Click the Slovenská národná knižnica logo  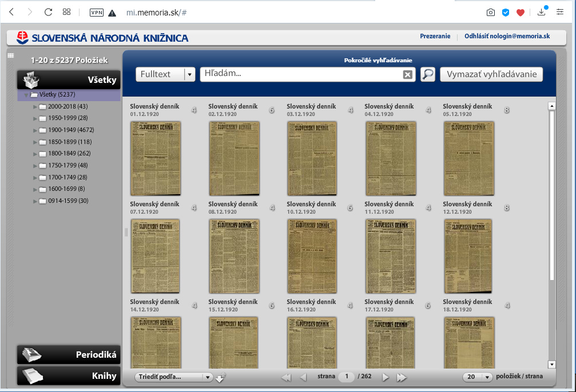click(102, 38)
